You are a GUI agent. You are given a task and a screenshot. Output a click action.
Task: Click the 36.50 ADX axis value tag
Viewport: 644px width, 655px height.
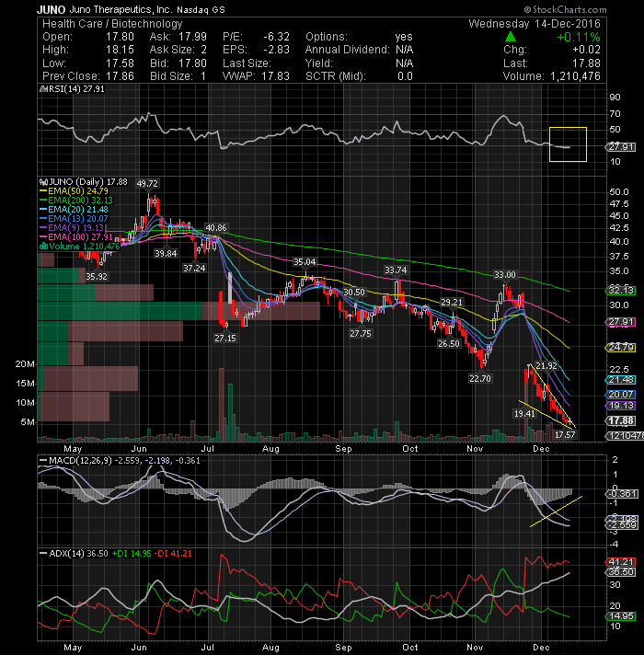[621, 572]
